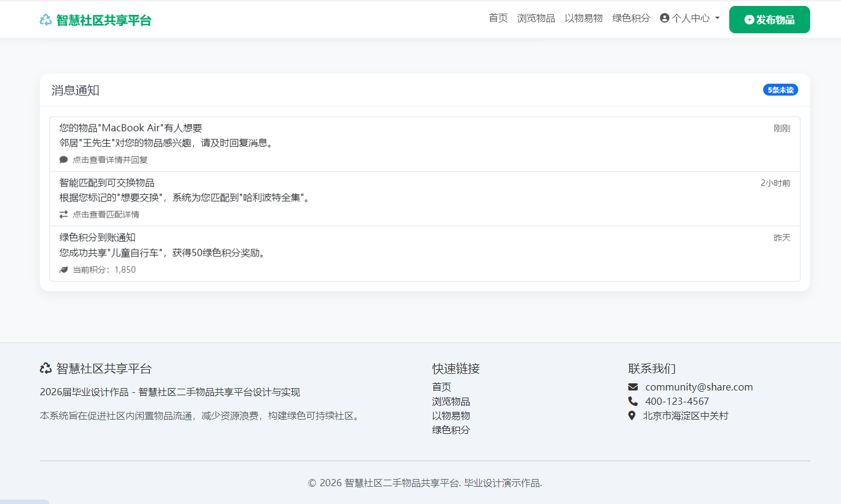Click footer quick link 首页
Image resolution: width=841 pixels, height=504 pixels.
442,387
